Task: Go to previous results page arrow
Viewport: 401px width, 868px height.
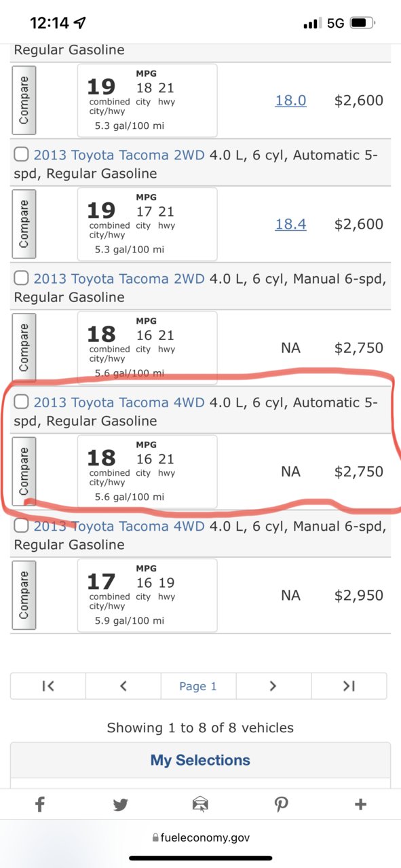Action: pos(123,686)
